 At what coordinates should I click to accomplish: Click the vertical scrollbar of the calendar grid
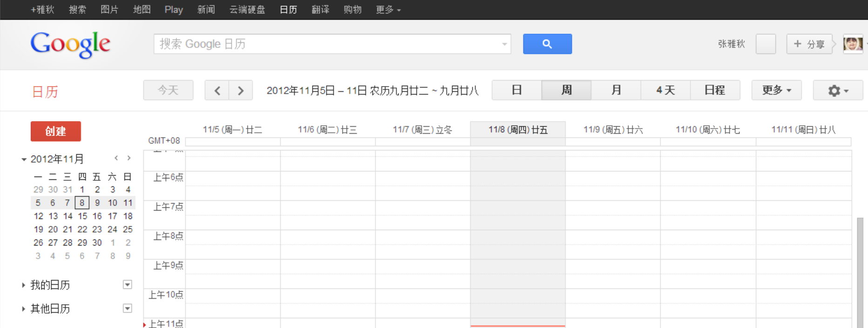point(860,272)
